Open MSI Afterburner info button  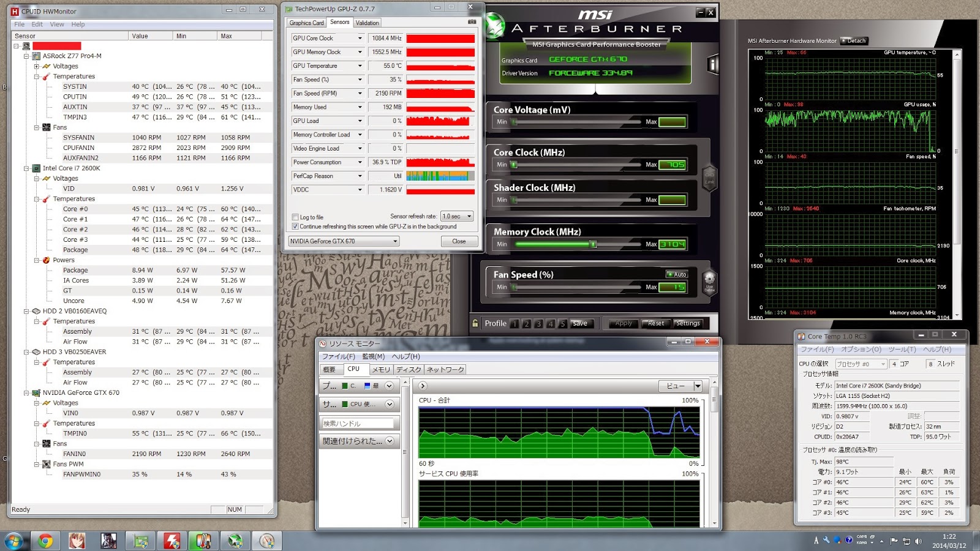pos(712,64)
